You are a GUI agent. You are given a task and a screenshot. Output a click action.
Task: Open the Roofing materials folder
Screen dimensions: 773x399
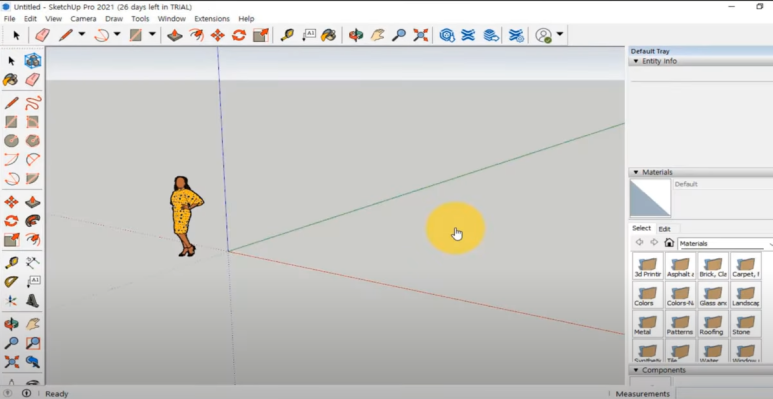(712, 324)
